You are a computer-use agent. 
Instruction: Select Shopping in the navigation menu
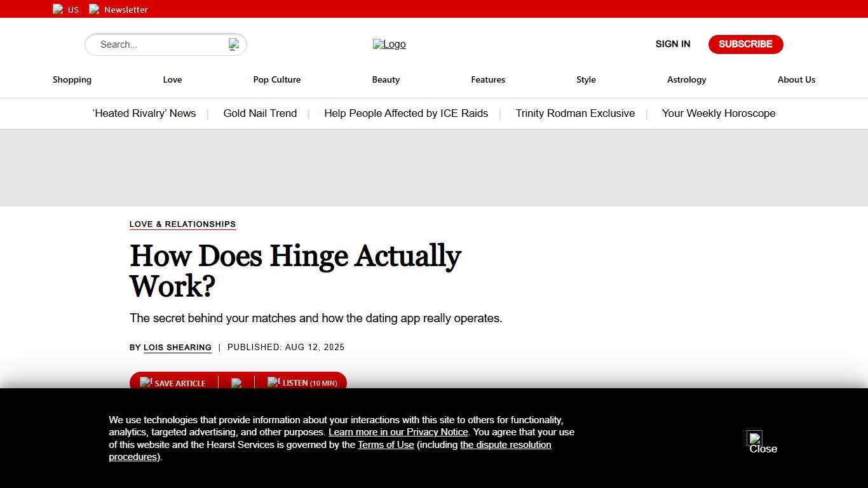pos(72,79)
